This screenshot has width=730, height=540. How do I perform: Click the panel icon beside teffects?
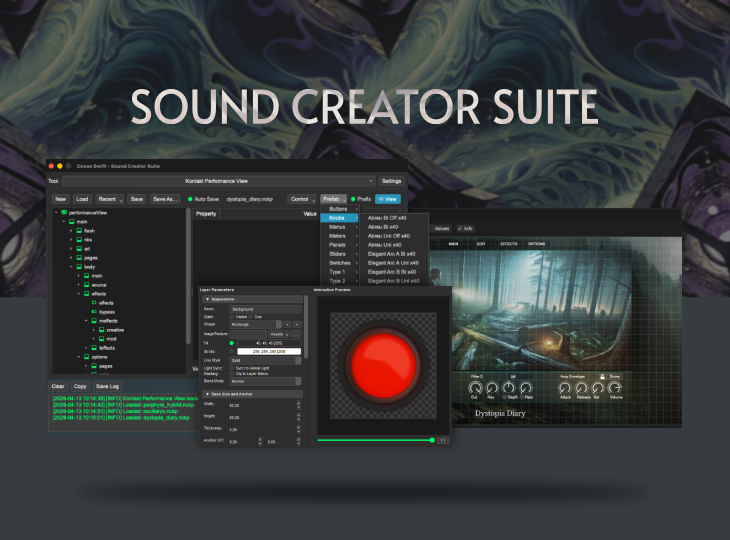tap(94, 348)
